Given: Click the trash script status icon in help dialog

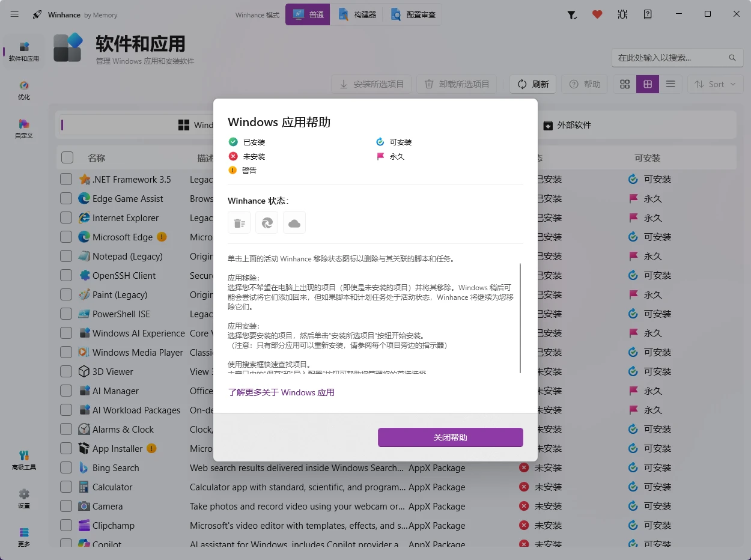Looking at the screenshot, I should pos(239,223).
